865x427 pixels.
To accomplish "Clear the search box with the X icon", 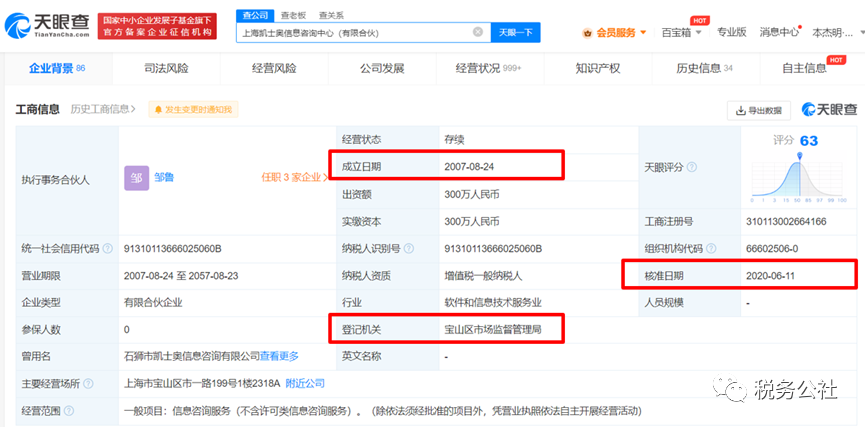I will click(x=478, y=32).
